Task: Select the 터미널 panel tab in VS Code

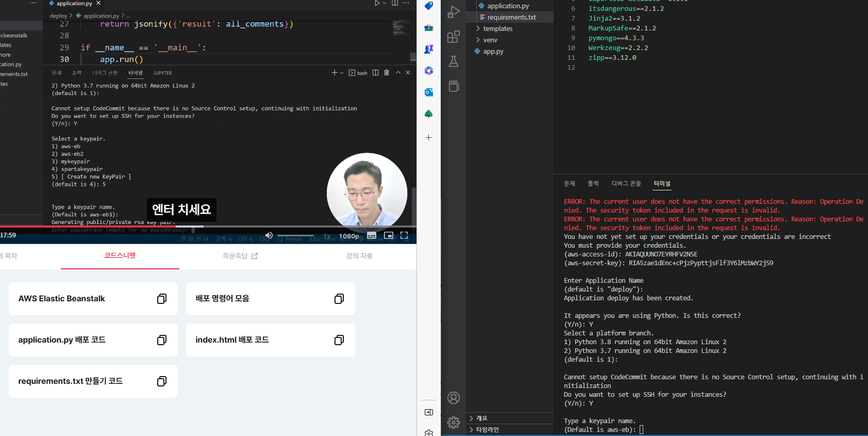Action: tap(662, 184)
